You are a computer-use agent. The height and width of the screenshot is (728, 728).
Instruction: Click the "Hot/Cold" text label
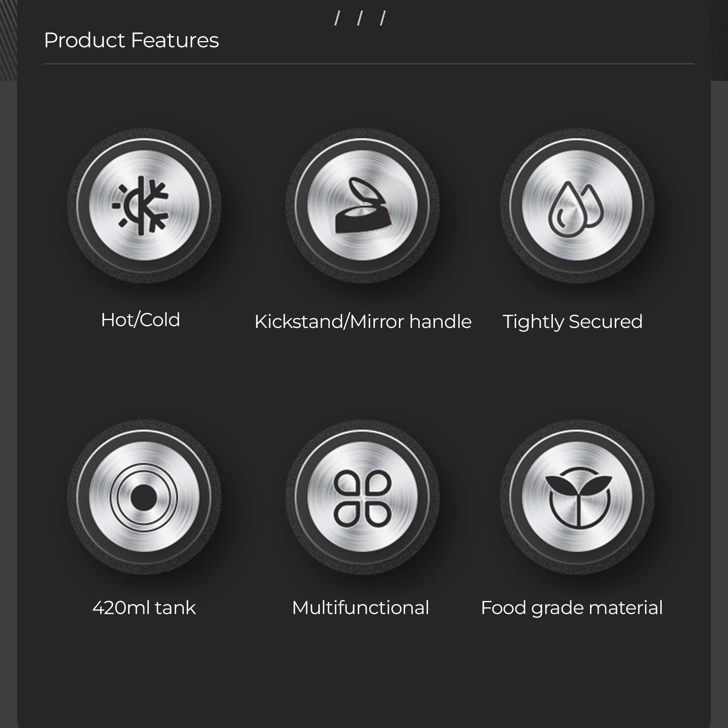click(x=141, y=320)
